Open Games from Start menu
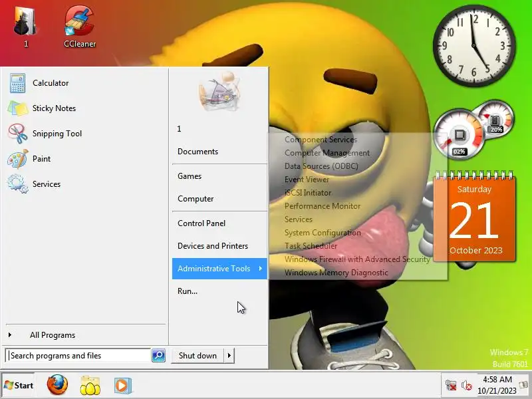Viewport: 532px width, 399px height. [219, 176]
